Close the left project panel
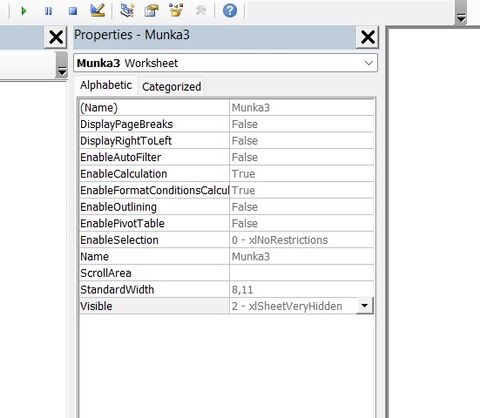Screen dimensions: 480x418 (x=56, y=37)
